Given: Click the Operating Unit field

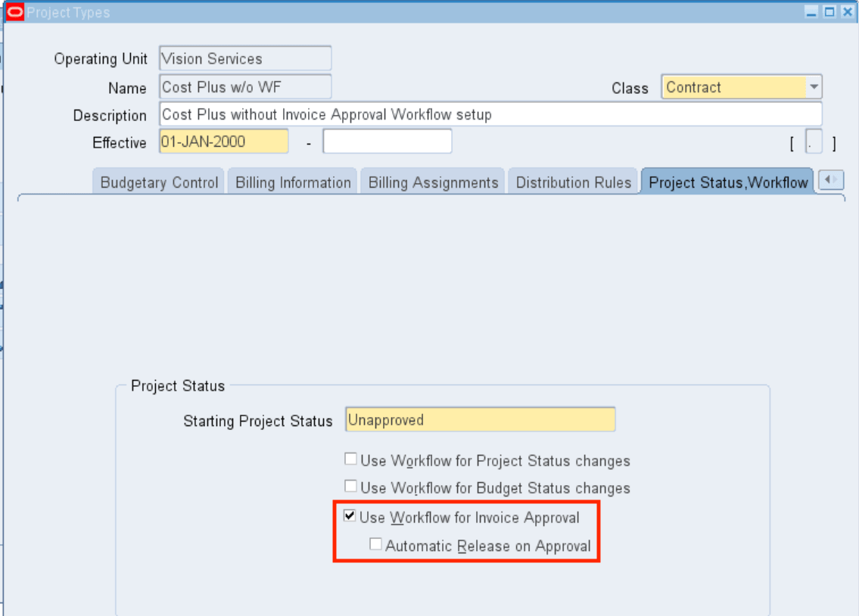Looking at the screenshot, I should pos(245,58).
